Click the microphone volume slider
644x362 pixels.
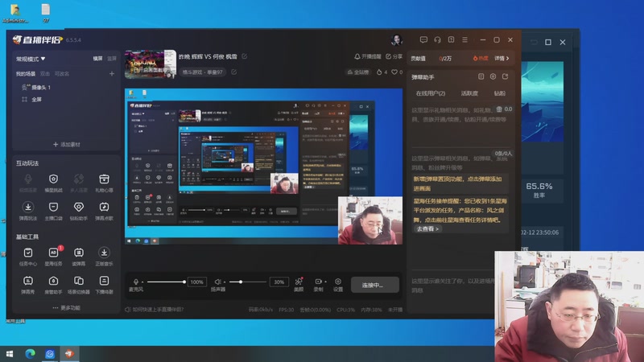tap(166, 282)
